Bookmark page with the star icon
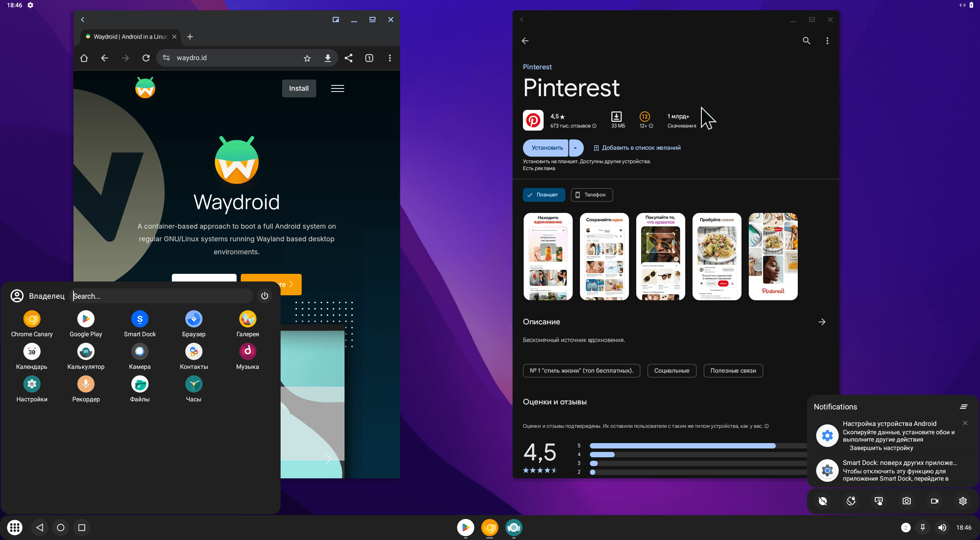 coord(307,58)
